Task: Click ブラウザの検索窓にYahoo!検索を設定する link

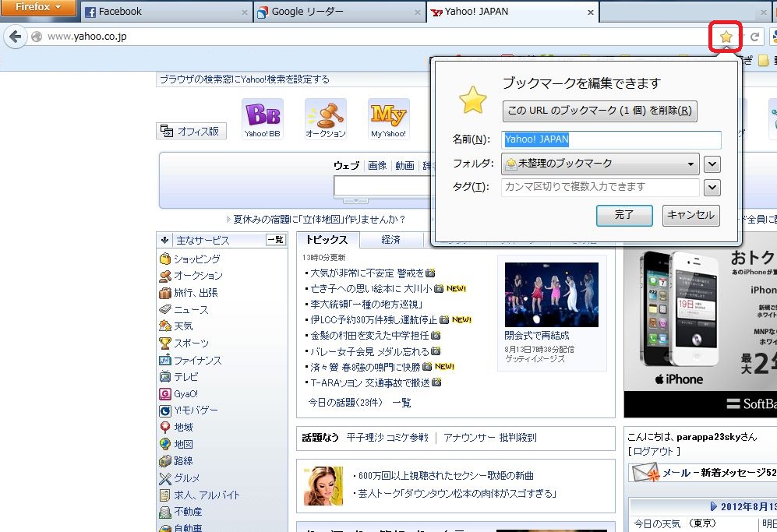Action: (x=244, y=79)
